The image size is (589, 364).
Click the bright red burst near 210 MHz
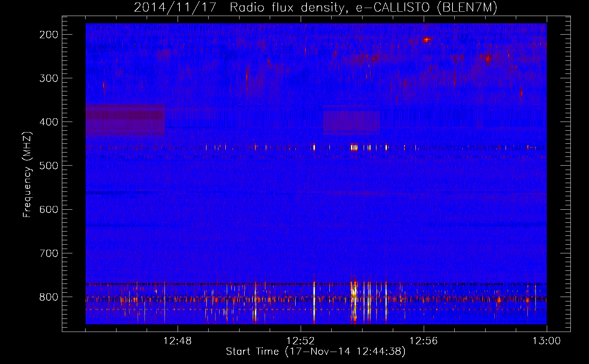[427, 40]
